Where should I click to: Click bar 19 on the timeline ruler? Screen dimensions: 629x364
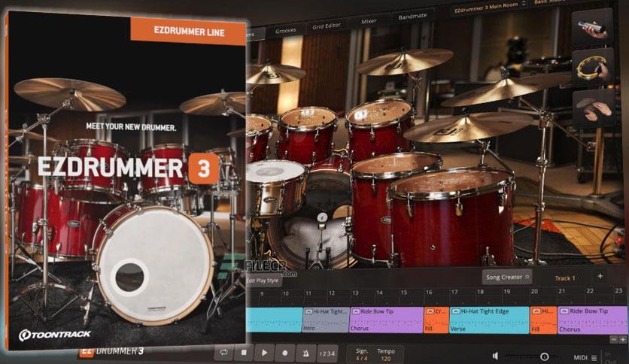507,292
